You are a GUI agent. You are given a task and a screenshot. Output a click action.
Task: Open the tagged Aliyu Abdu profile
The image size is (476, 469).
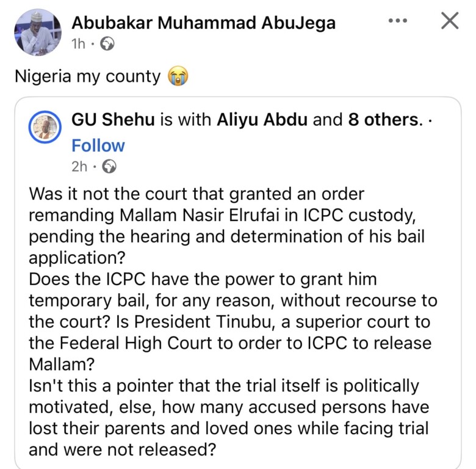pos(262,120)
